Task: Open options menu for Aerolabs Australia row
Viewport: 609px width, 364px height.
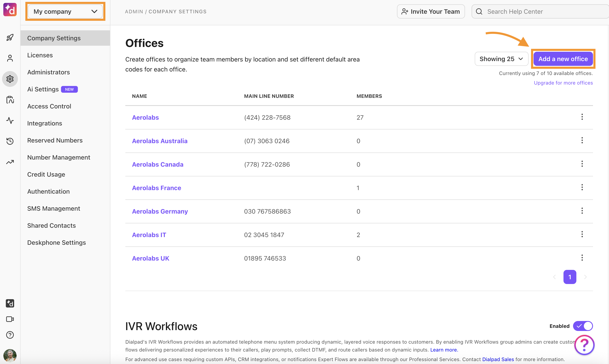Action: 582,140
